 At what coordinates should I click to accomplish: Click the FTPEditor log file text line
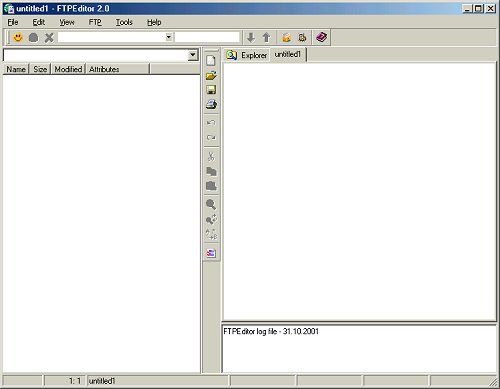[x=271, y=331]
